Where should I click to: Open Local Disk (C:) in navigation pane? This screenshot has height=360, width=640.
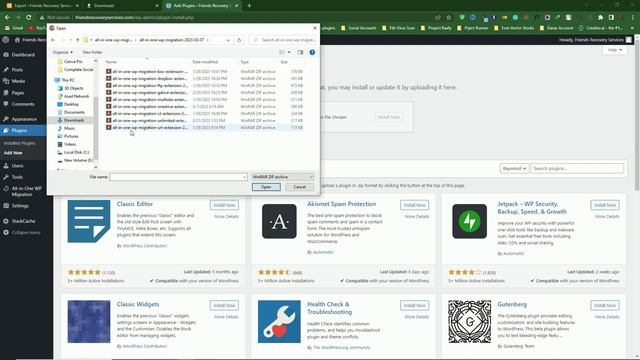tap(76, 152)
